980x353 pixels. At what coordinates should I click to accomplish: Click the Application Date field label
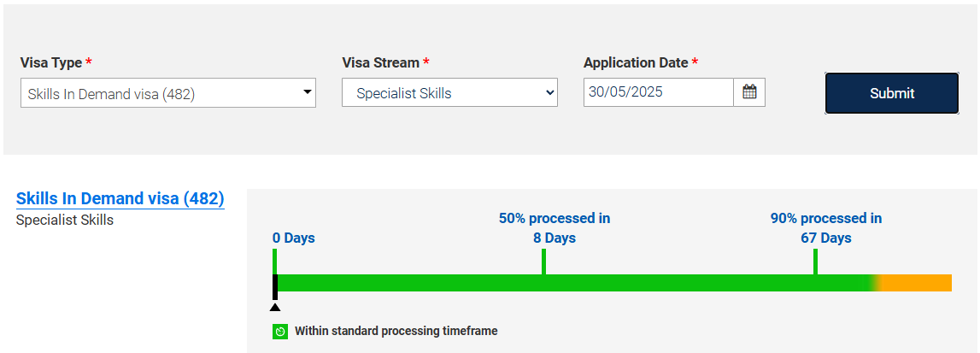pos(636,62)
